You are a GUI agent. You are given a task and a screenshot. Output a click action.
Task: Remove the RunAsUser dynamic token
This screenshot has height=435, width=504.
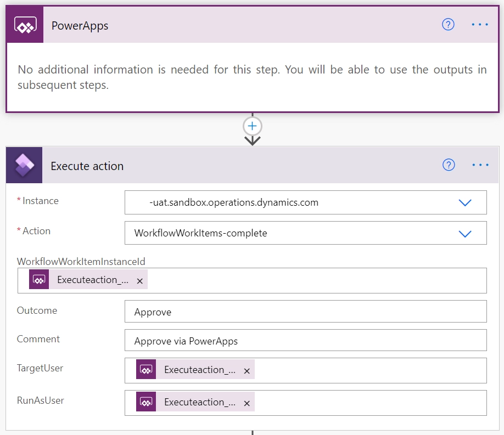click(247, 403)
